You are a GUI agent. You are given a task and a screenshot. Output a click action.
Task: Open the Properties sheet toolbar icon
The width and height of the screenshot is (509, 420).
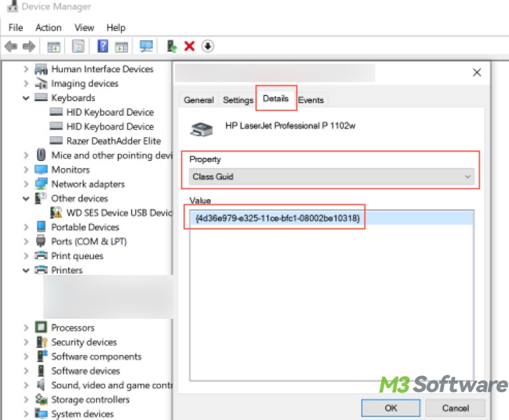78,46
